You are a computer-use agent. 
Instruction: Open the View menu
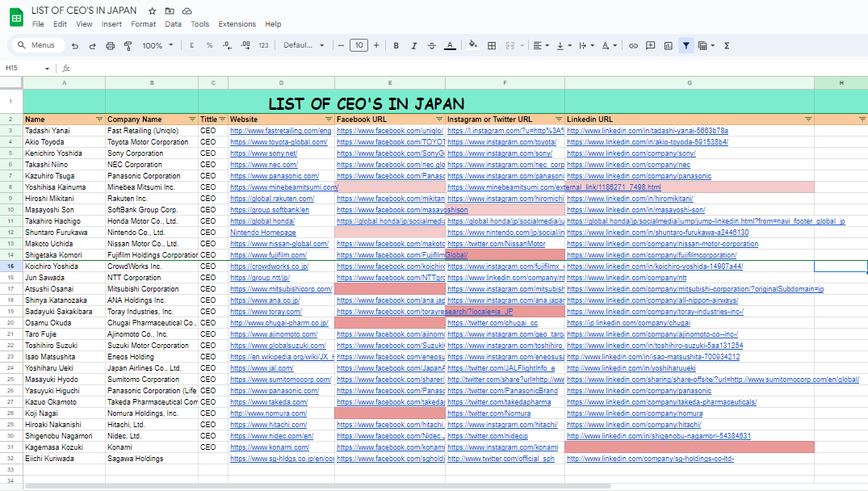[84, 23]
